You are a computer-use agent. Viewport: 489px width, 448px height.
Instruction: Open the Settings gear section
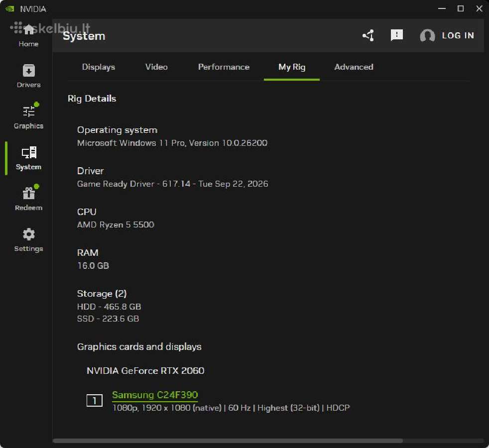[29, 240]
